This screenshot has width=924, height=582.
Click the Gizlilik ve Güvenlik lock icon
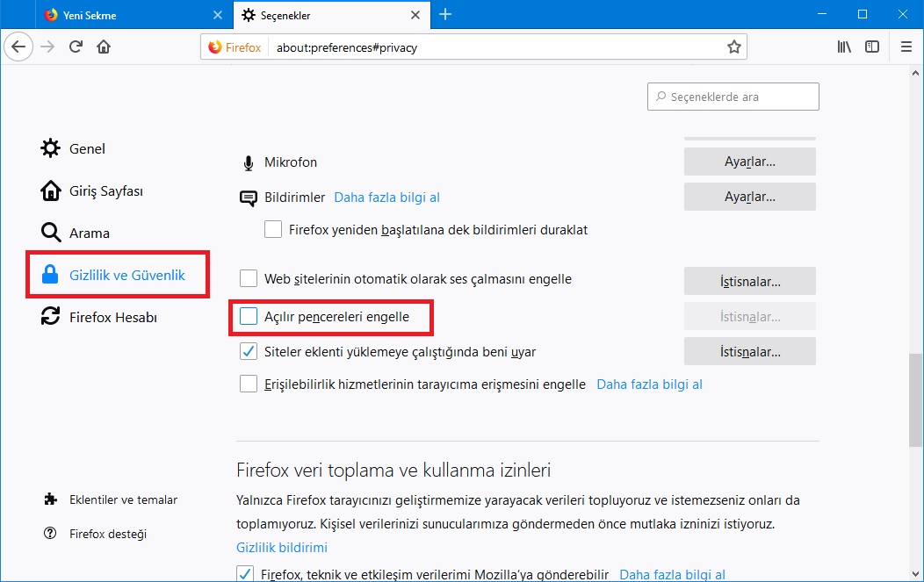[x=50, y=275]
